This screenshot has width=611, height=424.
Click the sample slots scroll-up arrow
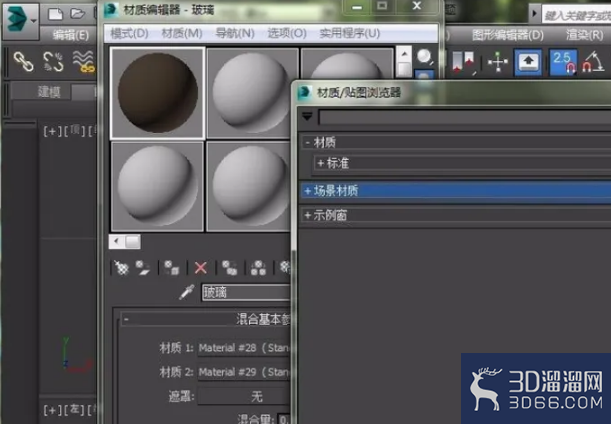point(404,54)
